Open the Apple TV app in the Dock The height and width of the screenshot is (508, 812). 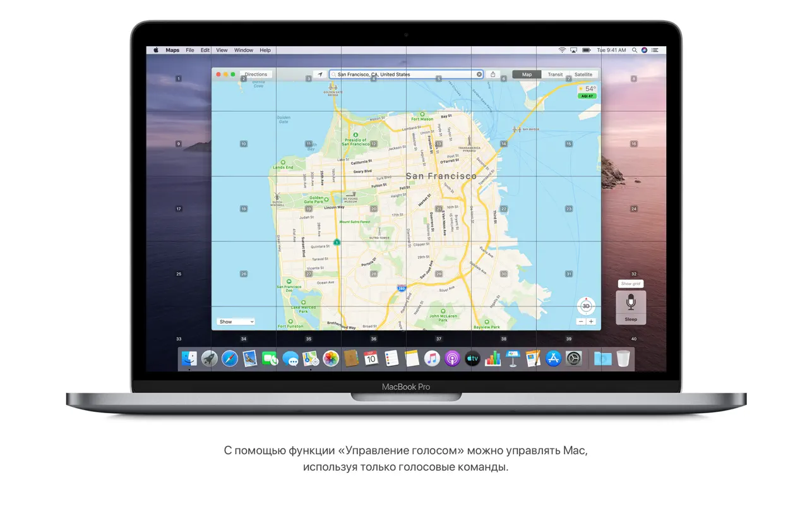[472, 359]
